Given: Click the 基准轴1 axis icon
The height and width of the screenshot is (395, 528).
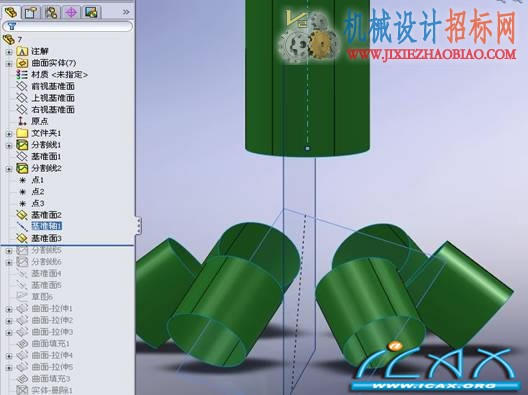Looking at the screenshot, I should (22, 226).
